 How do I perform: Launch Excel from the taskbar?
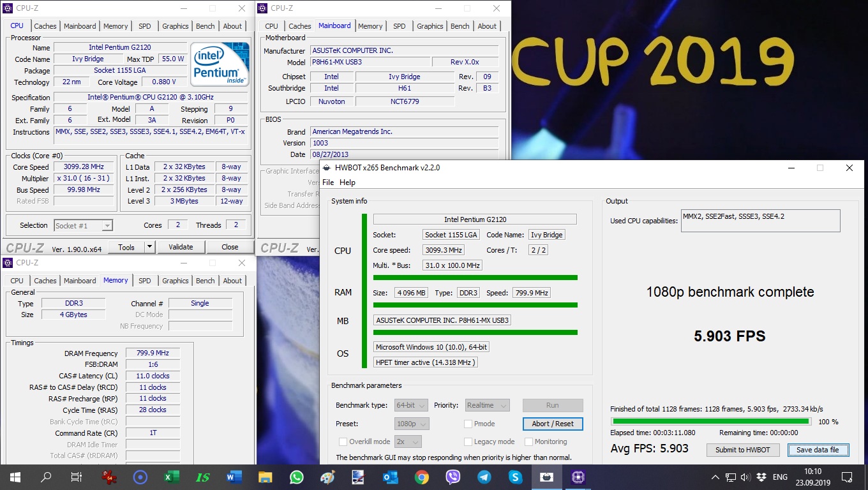[x=172, y=477]
